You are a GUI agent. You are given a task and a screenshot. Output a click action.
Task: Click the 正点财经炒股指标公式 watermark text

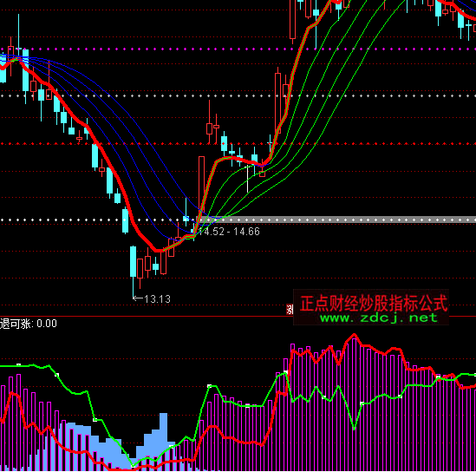click(x=374, y=303)
